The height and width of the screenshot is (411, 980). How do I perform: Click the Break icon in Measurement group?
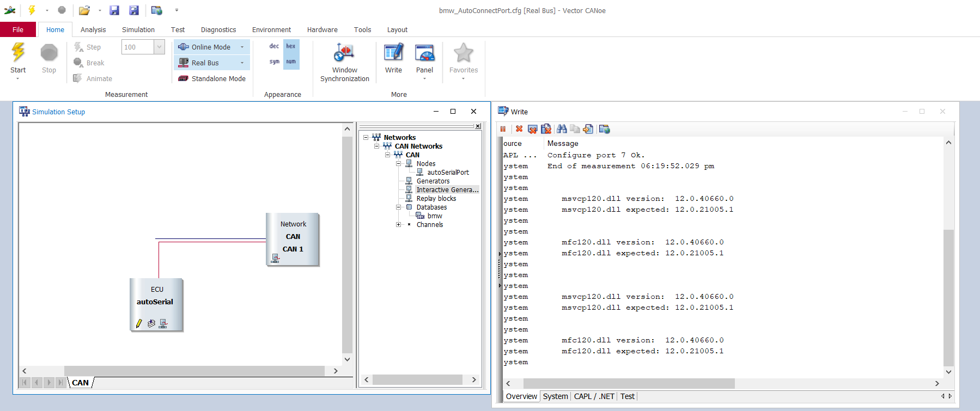pos(78,63)
